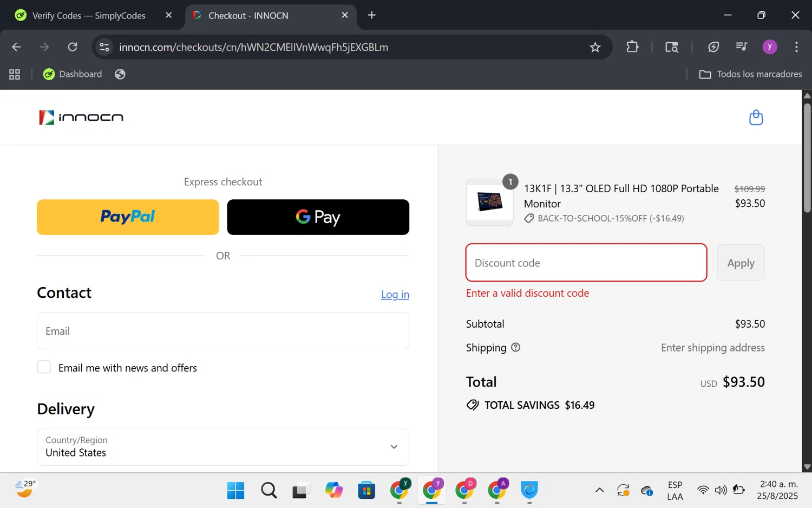Open the Chrome profile avatar 'y'
The image size is (812, 508).
click(x=770, y=47)
